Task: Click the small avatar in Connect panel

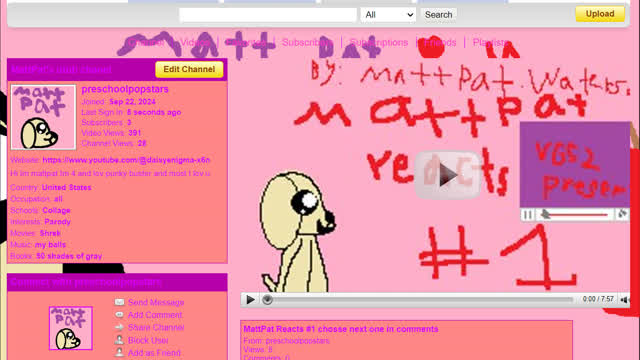Action: 71,328
